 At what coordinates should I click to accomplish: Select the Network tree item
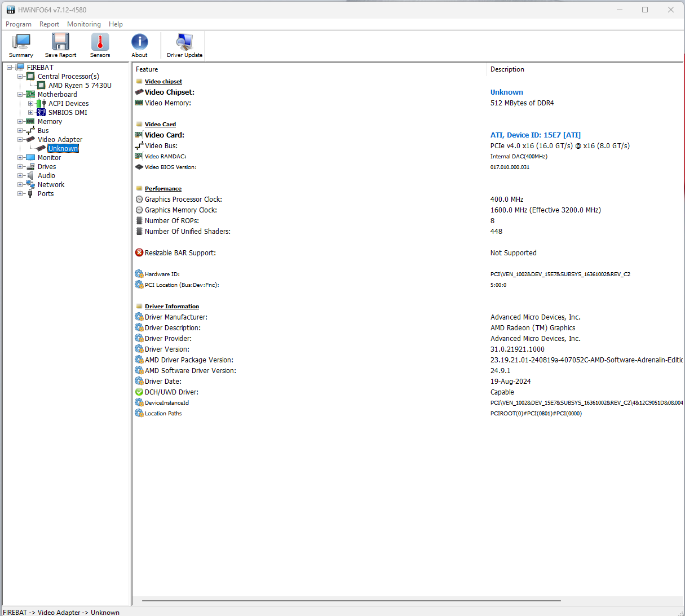[x=51, y=185]
